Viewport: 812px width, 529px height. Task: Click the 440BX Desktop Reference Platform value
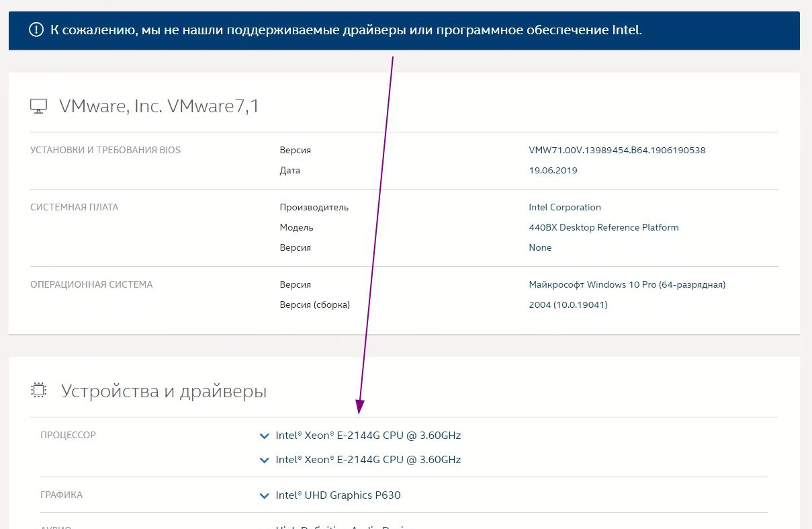coord(604,227)
